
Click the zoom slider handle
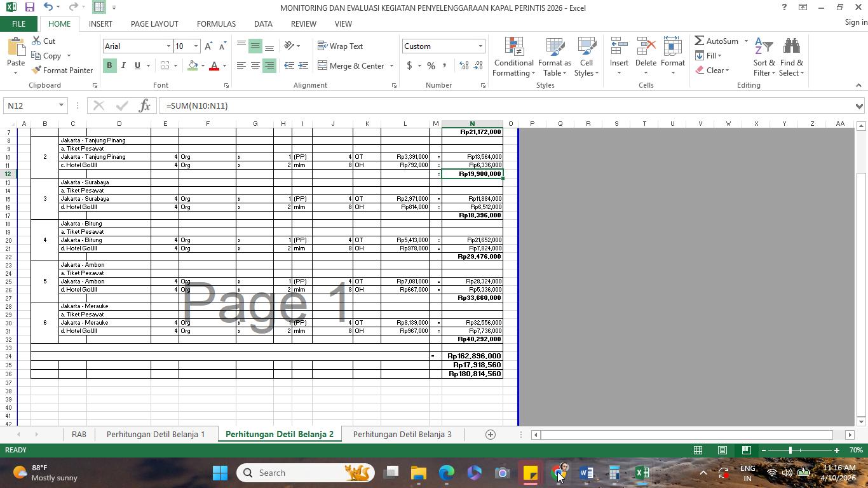tap(790, 450)
